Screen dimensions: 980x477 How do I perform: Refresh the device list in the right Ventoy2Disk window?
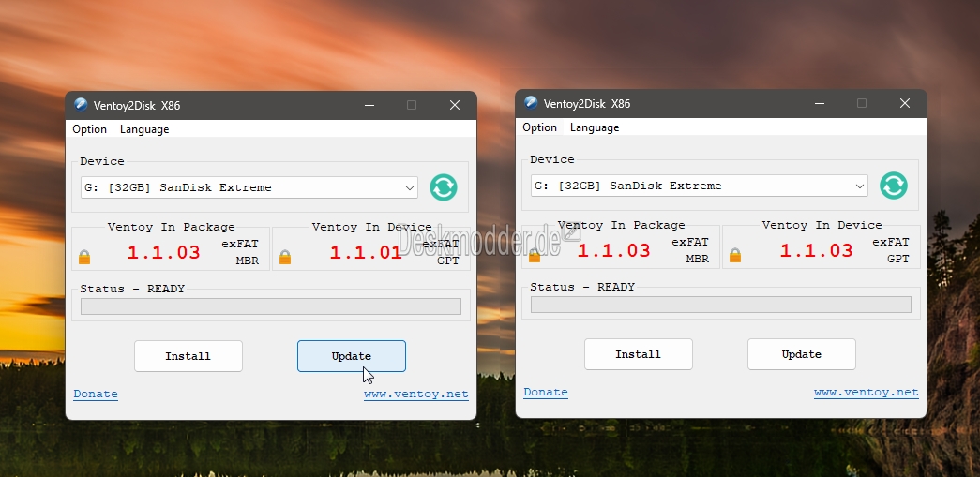coord(893,186)
